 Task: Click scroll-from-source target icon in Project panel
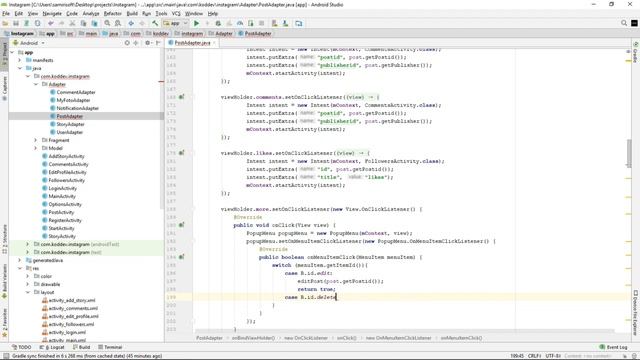pyautogui.click(x=127, y=43)
